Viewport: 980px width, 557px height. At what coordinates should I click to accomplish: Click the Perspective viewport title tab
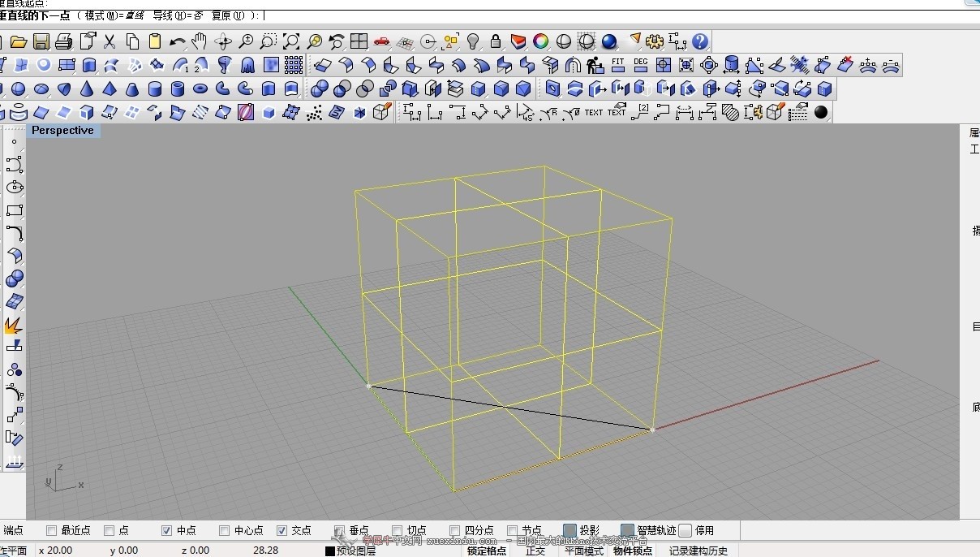[x=62, y=131]
